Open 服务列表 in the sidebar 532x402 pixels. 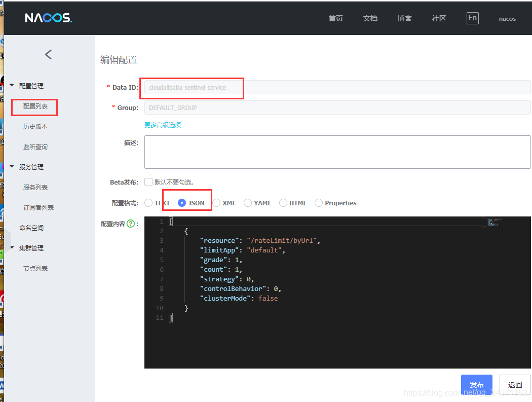35,187
